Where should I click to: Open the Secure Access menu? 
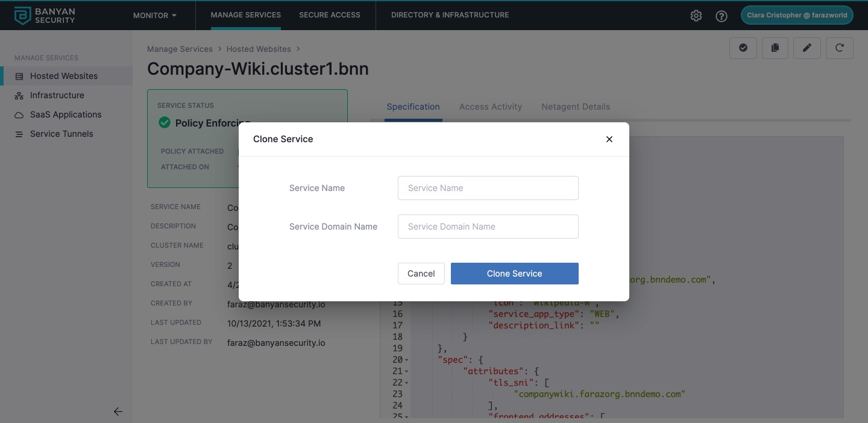coord(330,15)
